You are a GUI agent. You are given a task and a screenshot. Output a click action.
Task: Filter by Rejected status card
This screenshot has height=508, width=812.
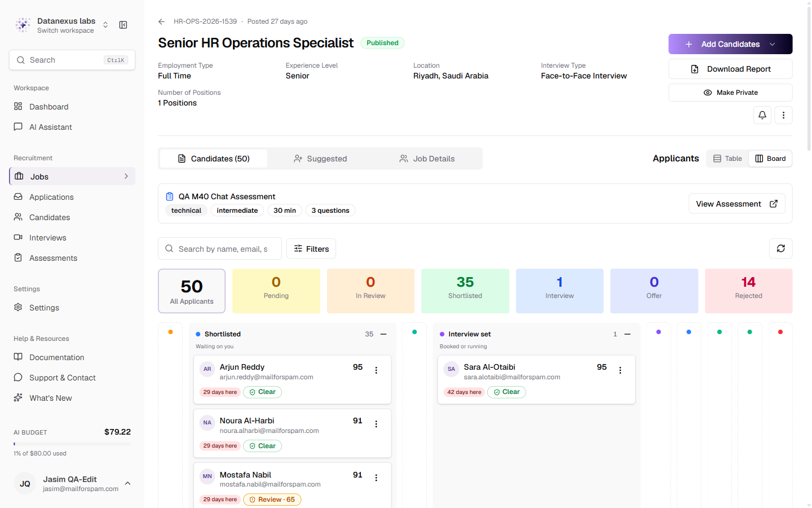pos(748,291)
